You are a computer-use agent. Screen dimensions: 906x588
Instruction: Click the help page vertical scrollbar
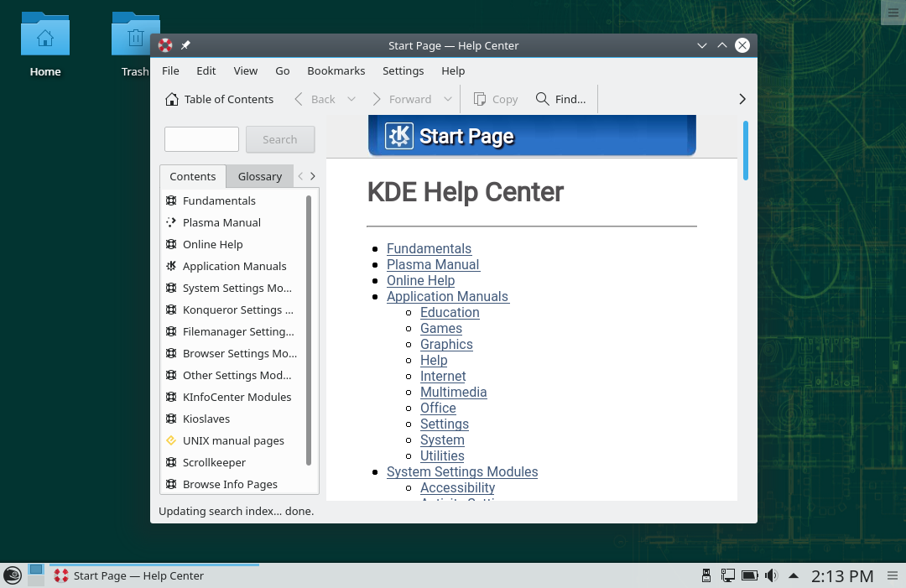pos(746,150)
